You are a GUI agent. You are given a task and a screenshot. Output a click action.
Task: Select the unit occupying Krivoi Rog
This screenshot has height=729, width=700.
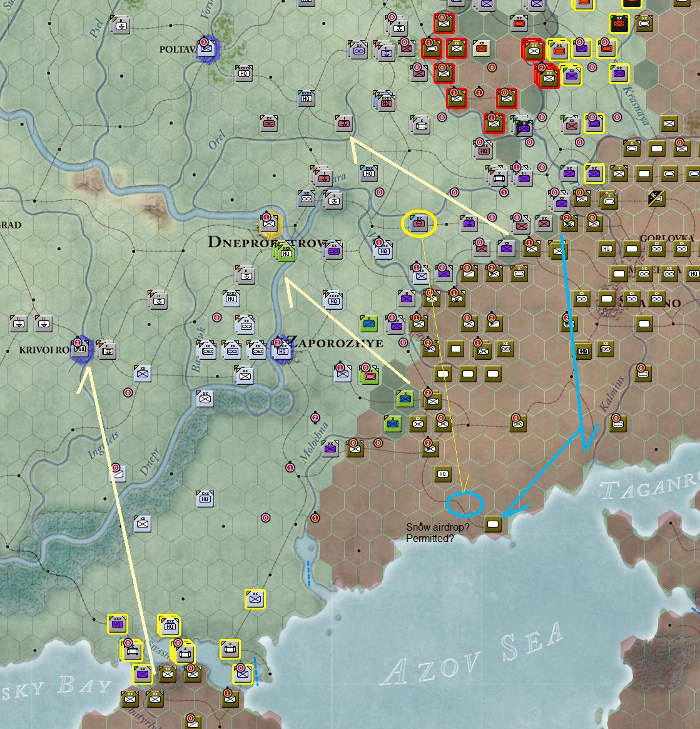coord(80,348)
